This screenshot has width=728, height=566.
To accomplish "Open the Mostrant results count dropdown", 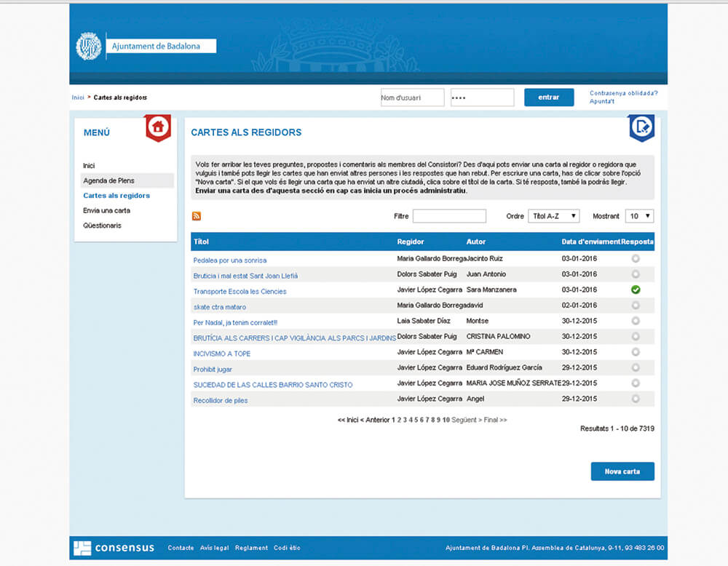I will 639,216.
